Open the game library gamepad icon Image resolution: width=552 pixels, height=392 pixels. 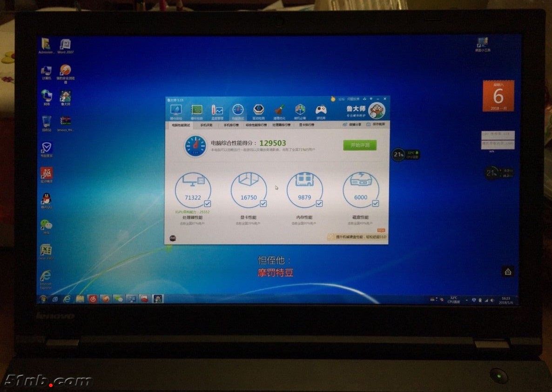321,112
